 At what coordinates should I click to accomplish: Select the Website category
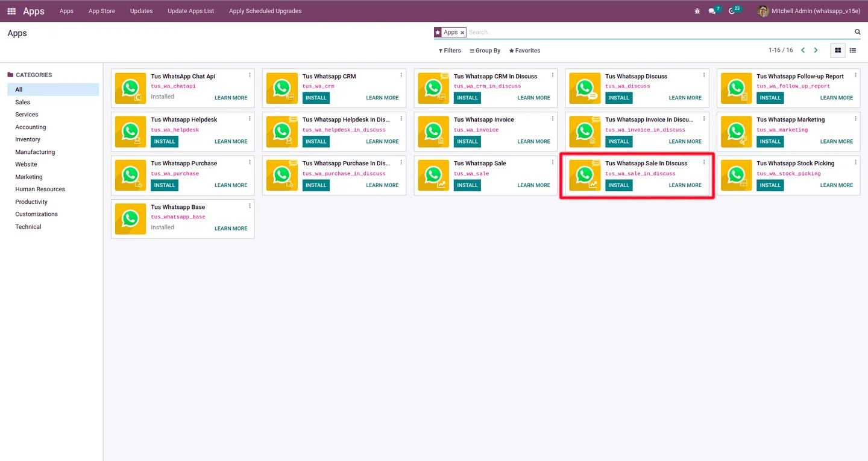pyautogui.click(x=53, y=164)
